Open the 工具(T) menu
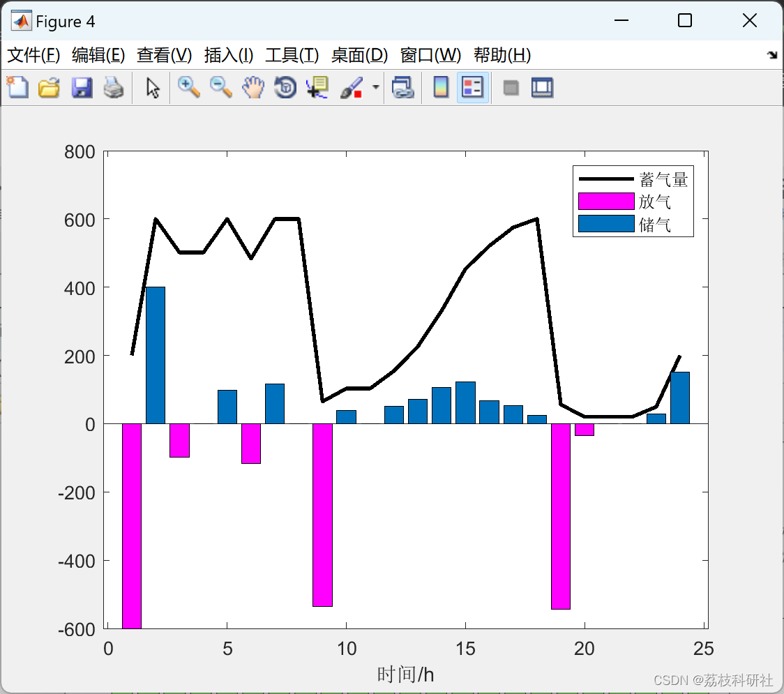Screen dimensions: 784x694 point(292,55)
